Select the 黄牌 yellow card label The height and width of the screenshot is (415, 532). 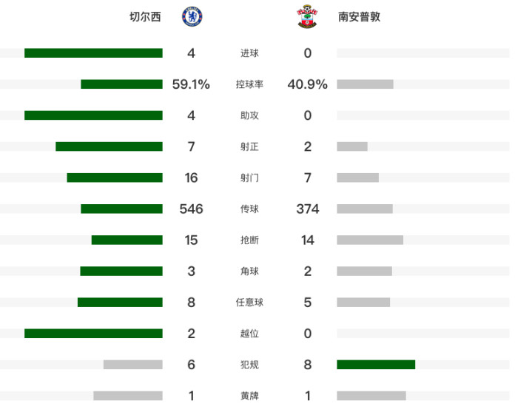point(249,396)
